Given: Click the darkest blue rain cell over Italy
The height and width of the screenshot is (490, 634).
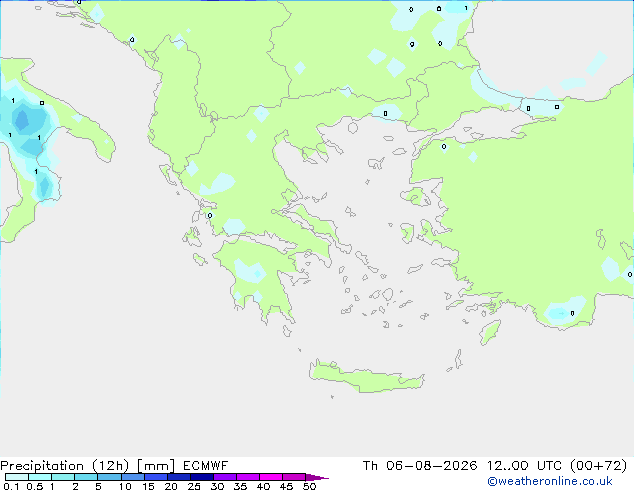Looking at the screenshot, I should pyautogui.click(x=21, y=120).
